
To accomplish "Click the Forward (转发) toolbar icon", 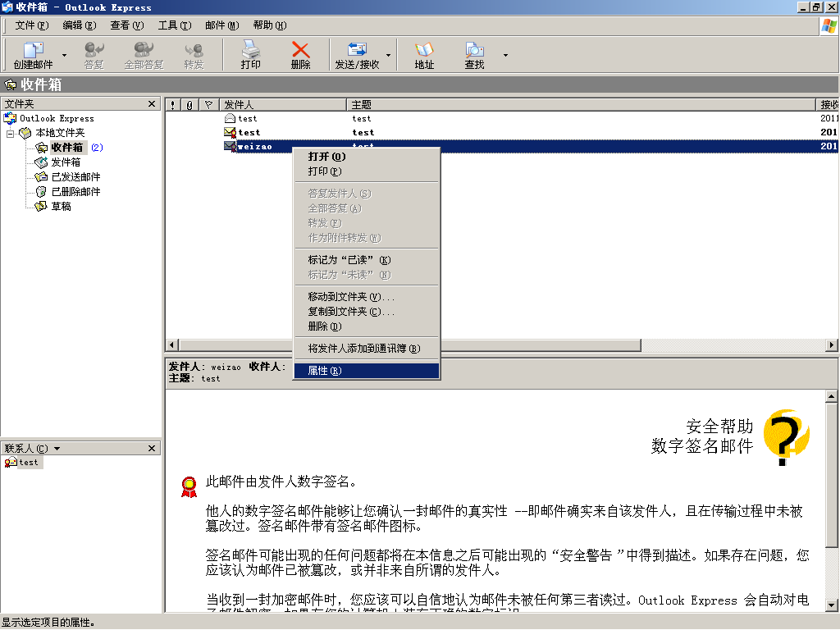I will [194, 55].
